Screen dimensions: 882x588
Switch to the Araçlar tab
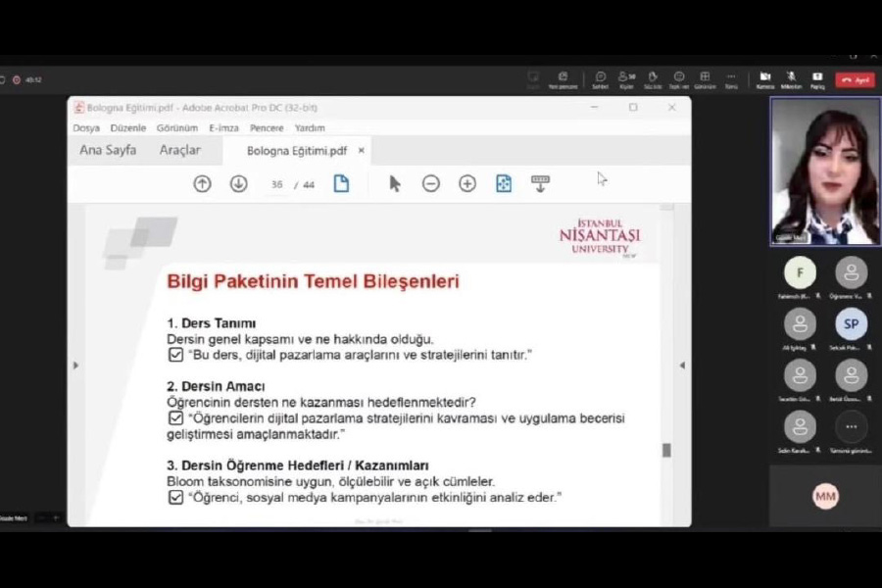(x=180, y=150)
